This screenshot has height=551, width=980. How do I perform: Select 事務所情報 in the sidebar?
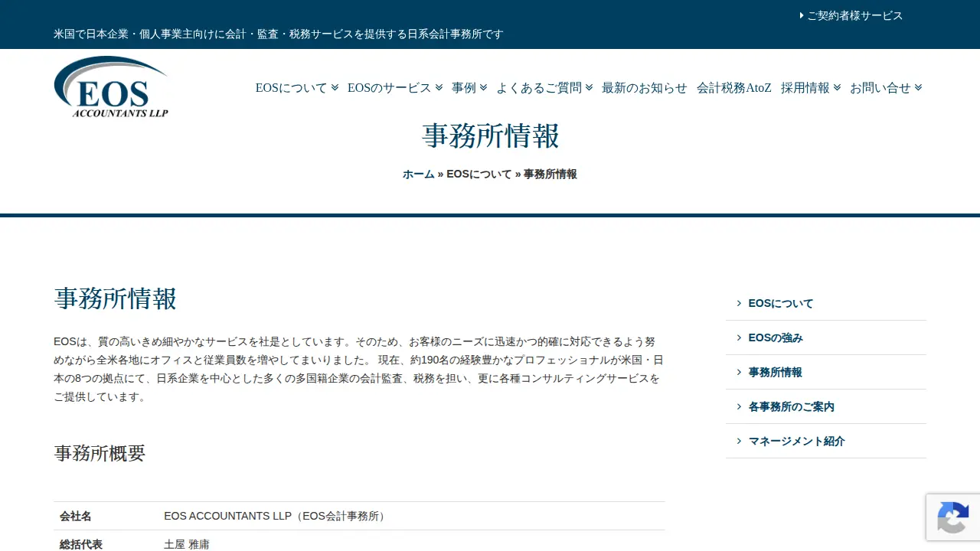(x=776, y=372)
